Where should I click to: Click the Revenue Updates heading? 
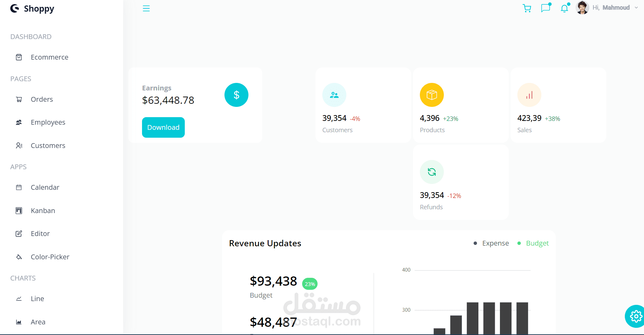click(265, 243)
